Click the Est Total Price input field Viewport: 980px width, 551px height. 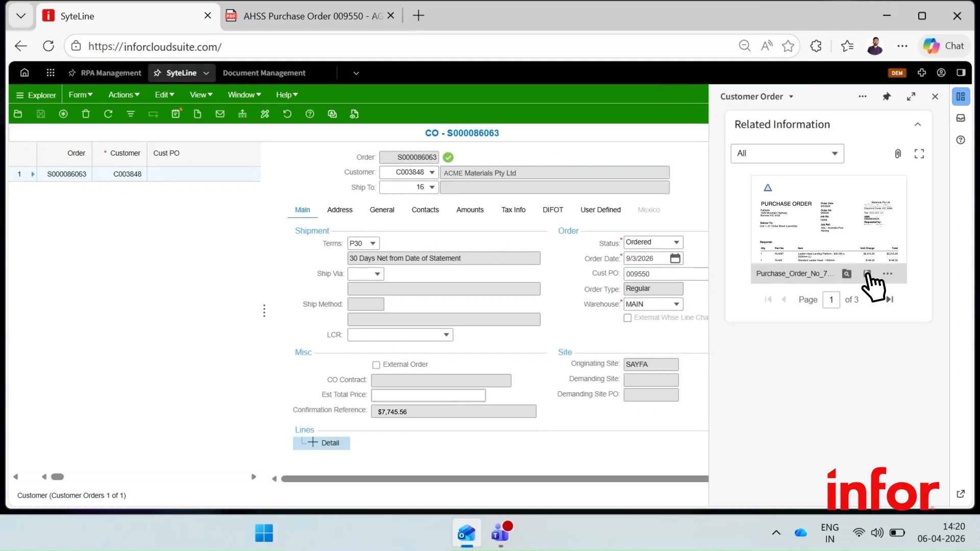point(428,395)
